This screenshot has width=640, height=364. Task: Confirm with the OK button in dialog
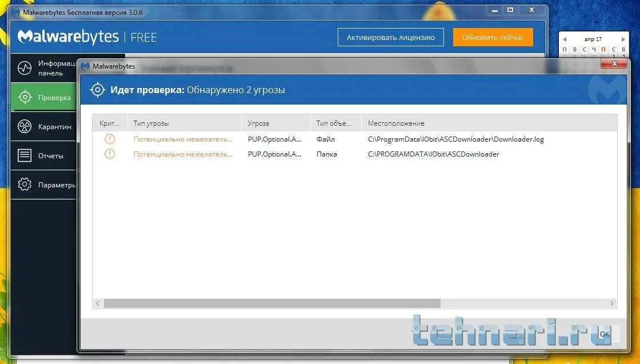605,334
